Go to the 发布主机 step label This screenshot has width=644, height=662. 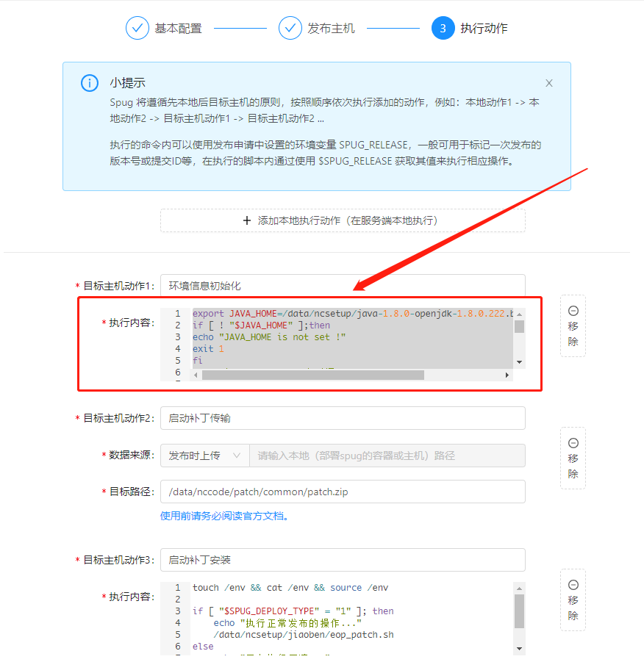[x=331, y=29]
